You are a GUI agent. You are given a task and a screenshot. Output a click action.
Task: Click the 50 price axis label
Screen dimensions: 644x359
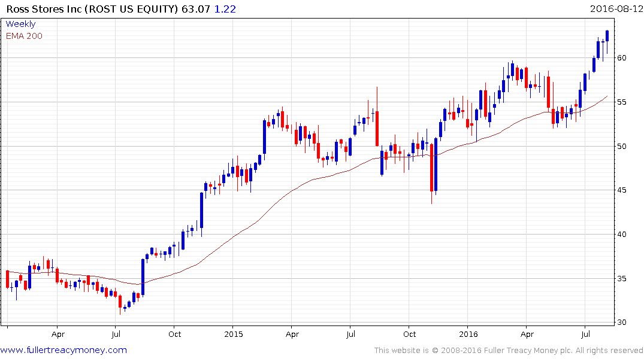tap(621, 146)
